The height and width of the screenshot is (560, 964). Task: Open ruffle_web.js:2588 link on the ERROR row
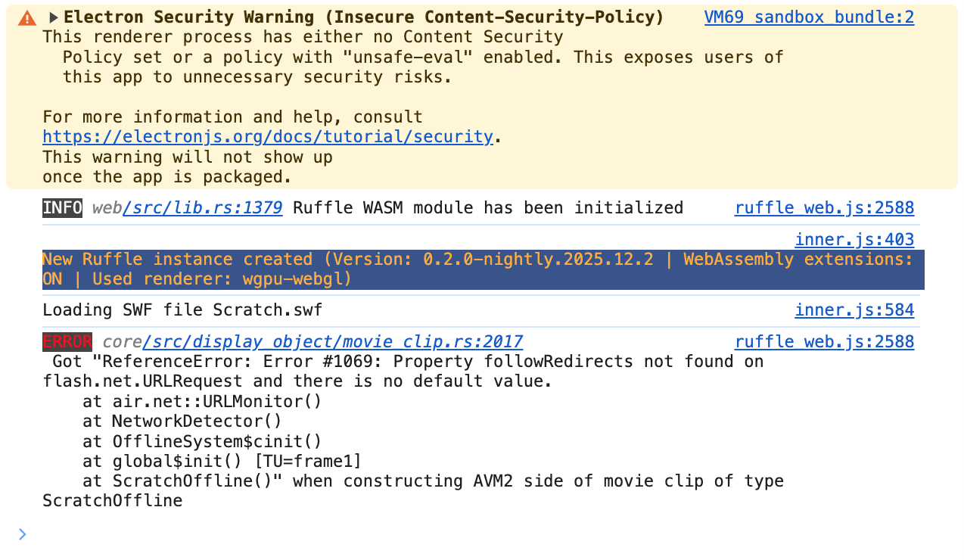pos(824,342)
